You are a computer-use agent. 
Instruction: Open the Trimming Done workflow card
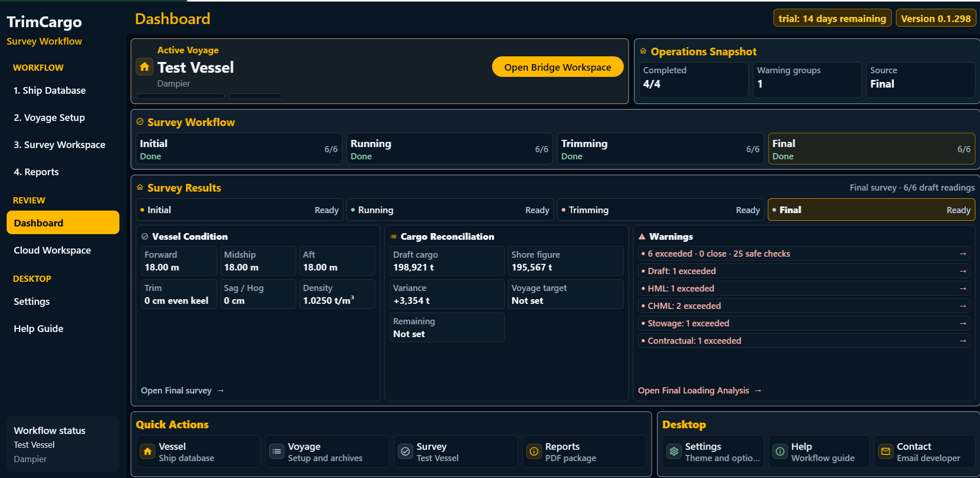click(660, 149)
